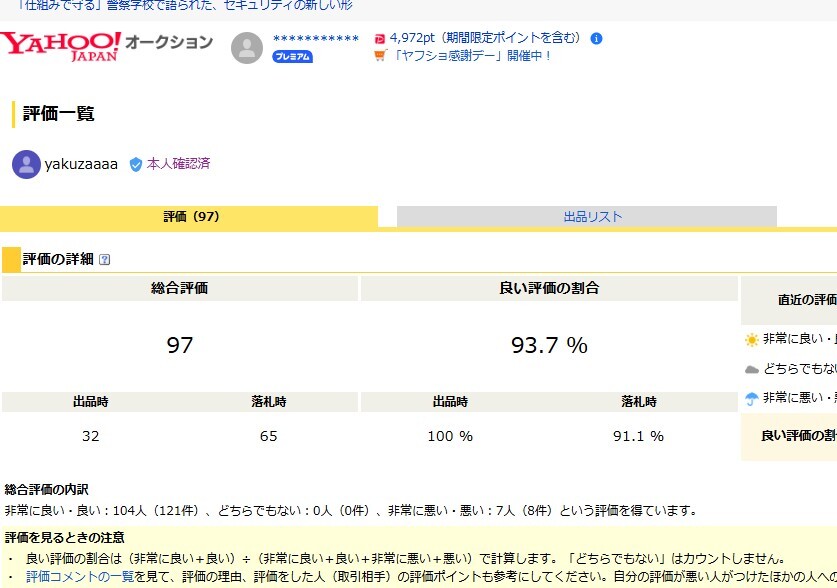Open the 評価コメントの一覧 link
This screenshot has height=588, width=837.
[x=80, y=577]
